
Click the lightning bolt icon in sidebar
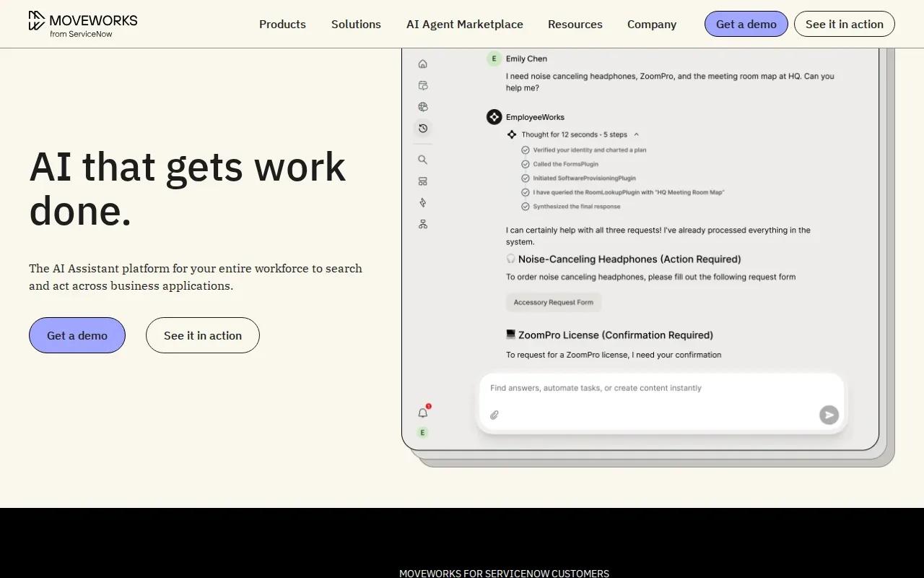click(x=423, y=203)
